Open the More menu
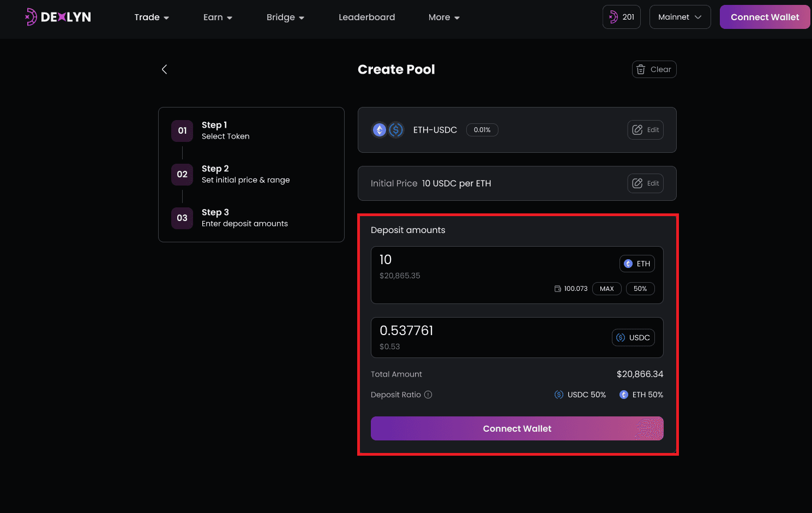Viewport: 812px width, 513px height. (x=444, y=17)
